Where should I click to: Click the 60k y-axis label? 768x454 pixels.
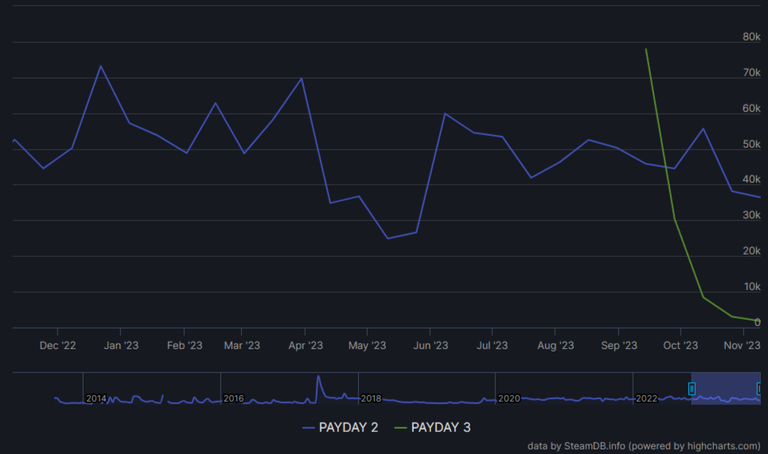751,108
